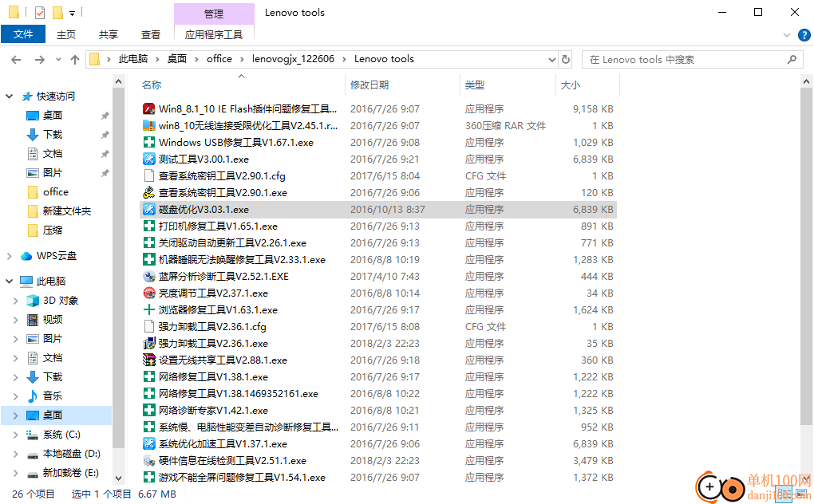Viewport: 814px width, 504px height.
Task: Select 关闭驱动自动更新工具V2.26.1.exe file name
Action: pyautogui.click(x=232, y=243)
